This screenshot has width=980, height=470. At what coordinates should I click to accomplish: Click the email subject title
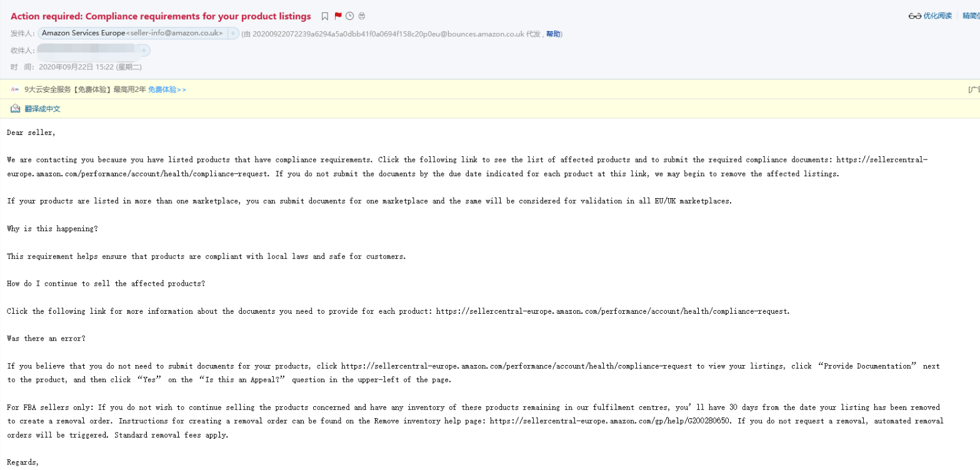(161, 16)
